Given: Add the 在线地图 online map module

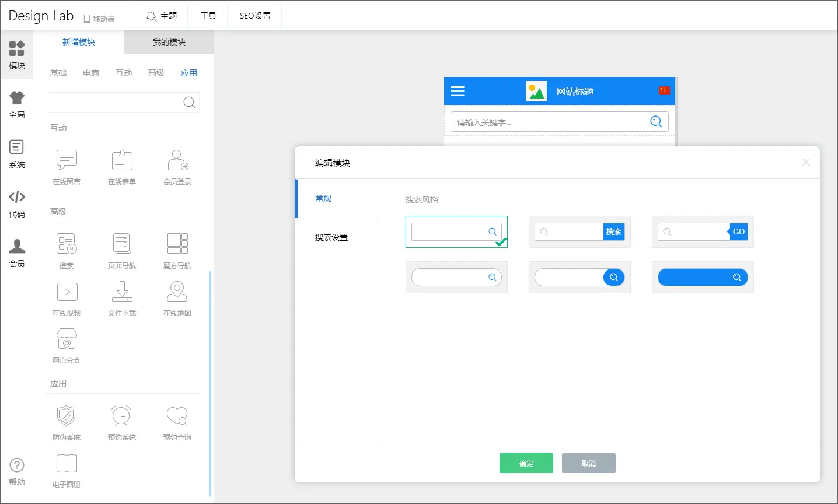Looking at the screenshot, I should 177,292.
